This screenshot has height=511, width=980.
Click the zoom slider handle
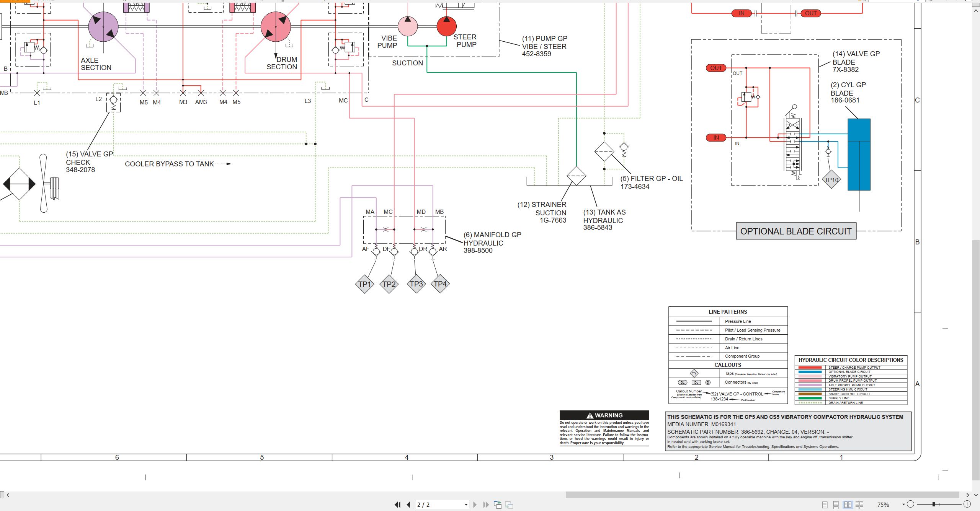click(934, 504)
